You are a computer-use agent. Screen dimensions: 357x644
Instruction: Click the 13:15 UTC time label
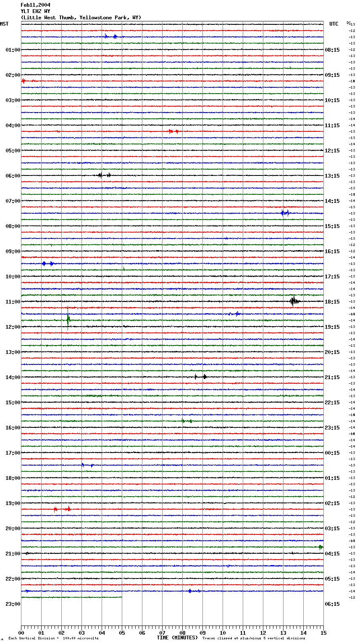[x=332, y=176]
